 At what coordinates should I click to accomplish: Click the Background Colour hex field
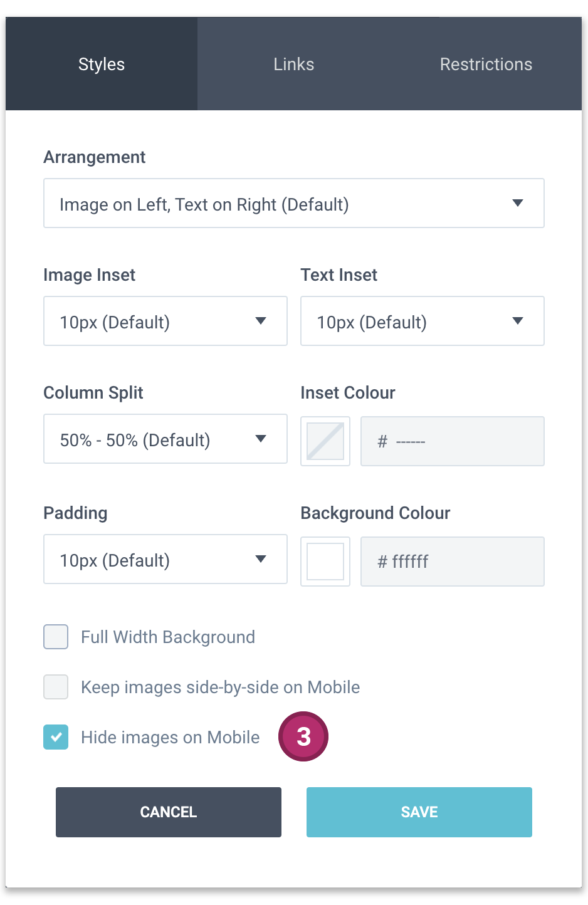coord(452,562)
